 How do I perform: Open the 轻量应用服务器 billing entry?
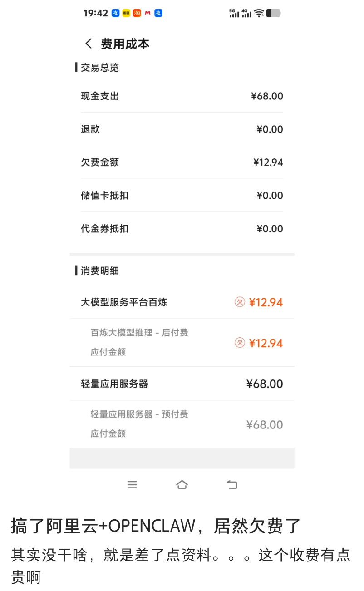(x=182, y=384)
